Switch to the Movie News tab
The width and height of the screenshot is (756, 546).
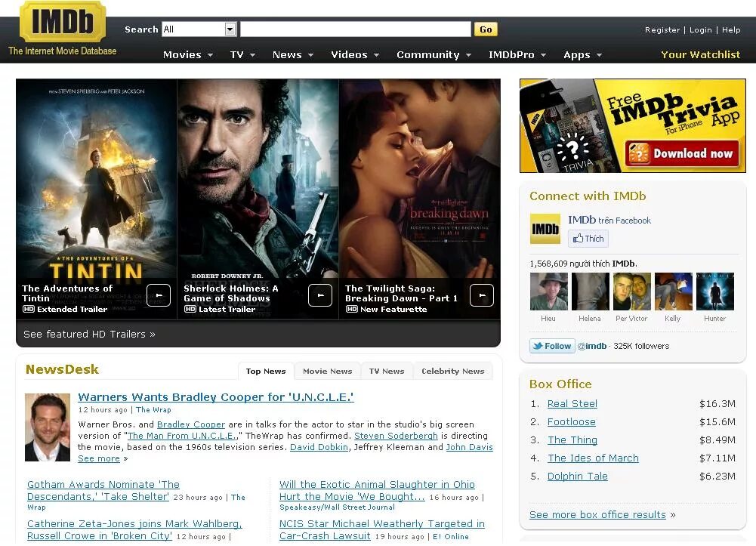point(327,371)
